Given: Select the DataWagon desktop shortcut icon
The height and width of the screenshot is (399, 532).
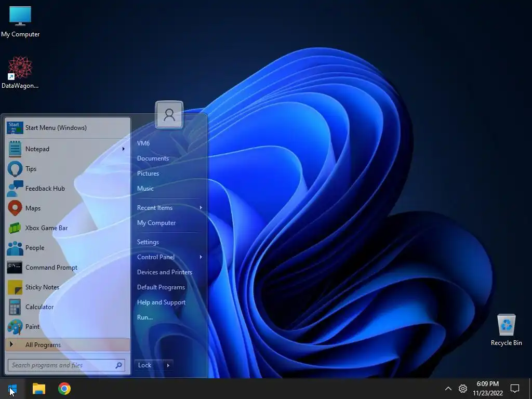Looking at the screenshot, I should pyautogui.click(x=20, y=73).
